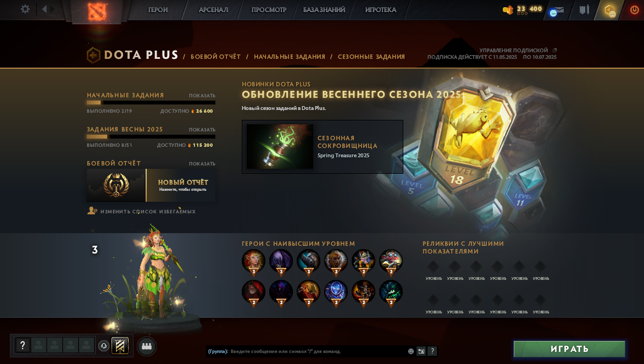Click the party chat message input field
Image resolution: width=644 pixels, height=364 pixels.
click(318, 351)
